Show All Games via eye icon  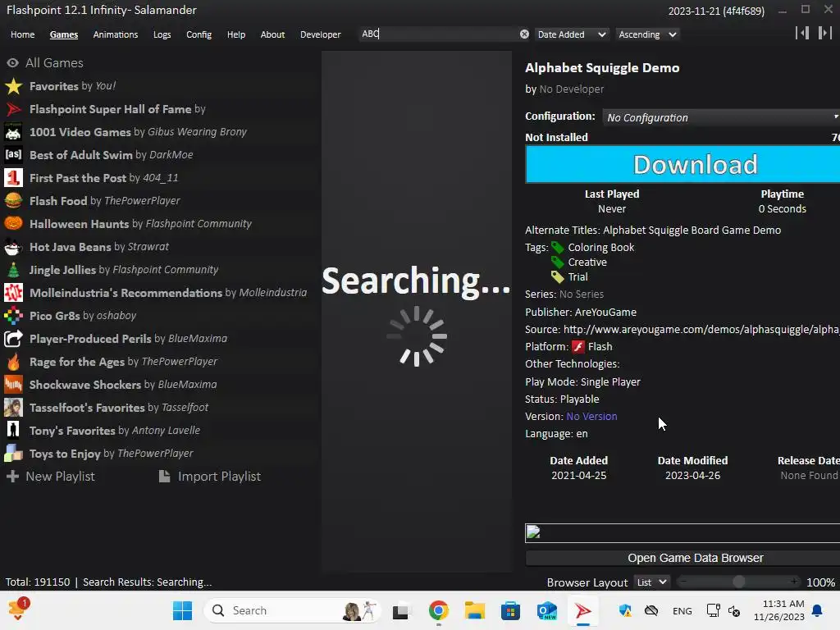(x=13, y=63)
